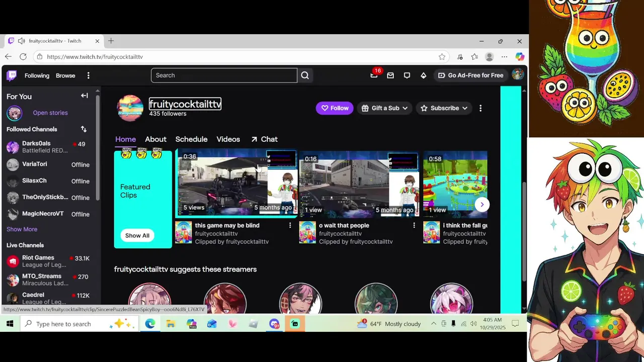Open the Gift a Sub dropdown

coord(384,108)
